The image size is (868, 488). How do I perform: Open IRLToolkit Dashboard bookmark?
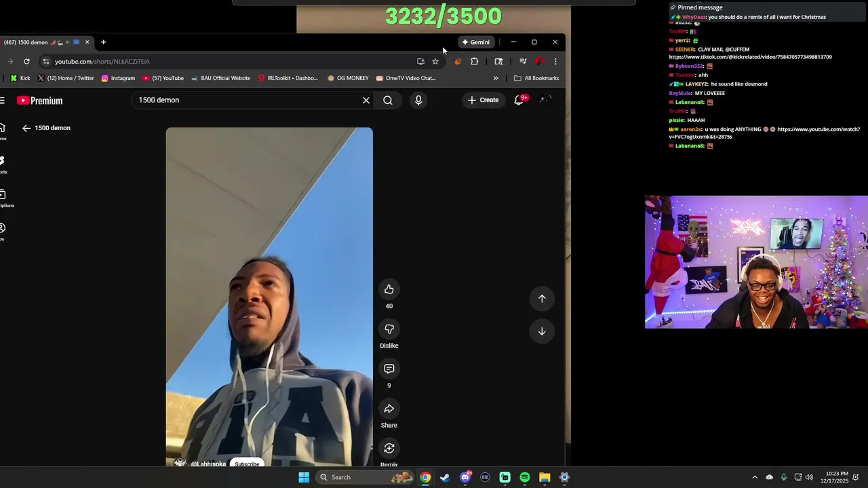point(288,78)
